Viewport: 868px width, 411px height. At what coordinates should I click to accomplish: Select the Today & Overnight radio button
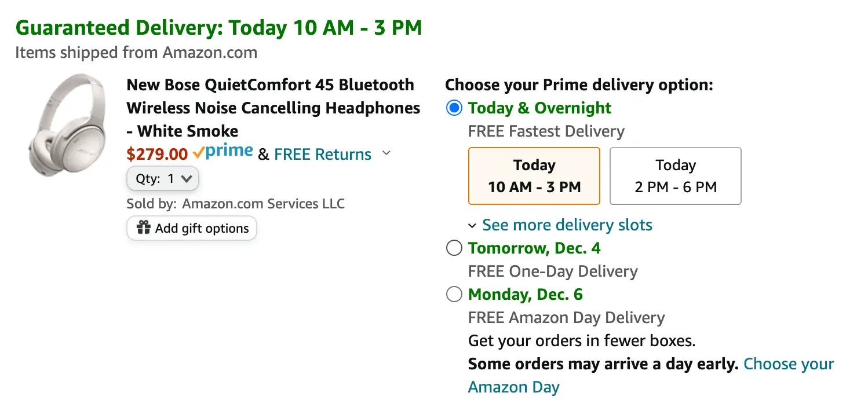(454, 108)
